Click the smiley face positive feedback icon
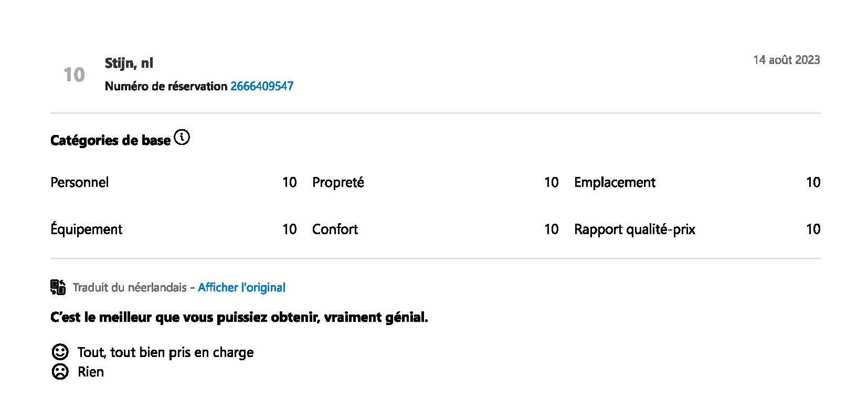Image resolution: width=868 pixels, height=398 pixels. tap(60, 352)
